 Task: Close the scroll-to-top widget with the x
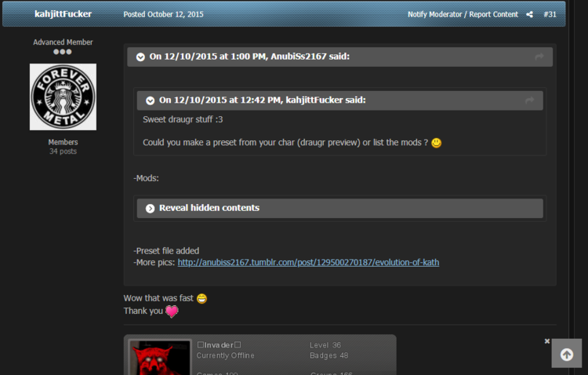[x=547, y=341]
